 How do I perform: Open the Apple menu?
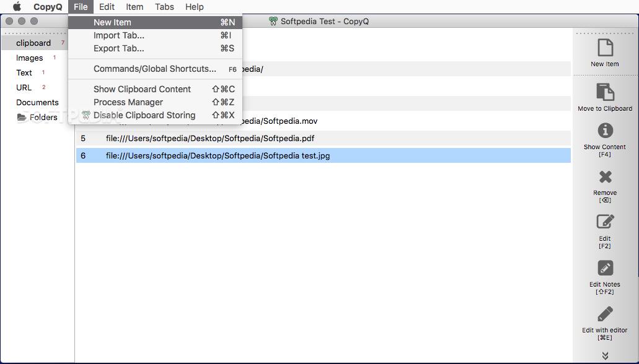[17, 7]
